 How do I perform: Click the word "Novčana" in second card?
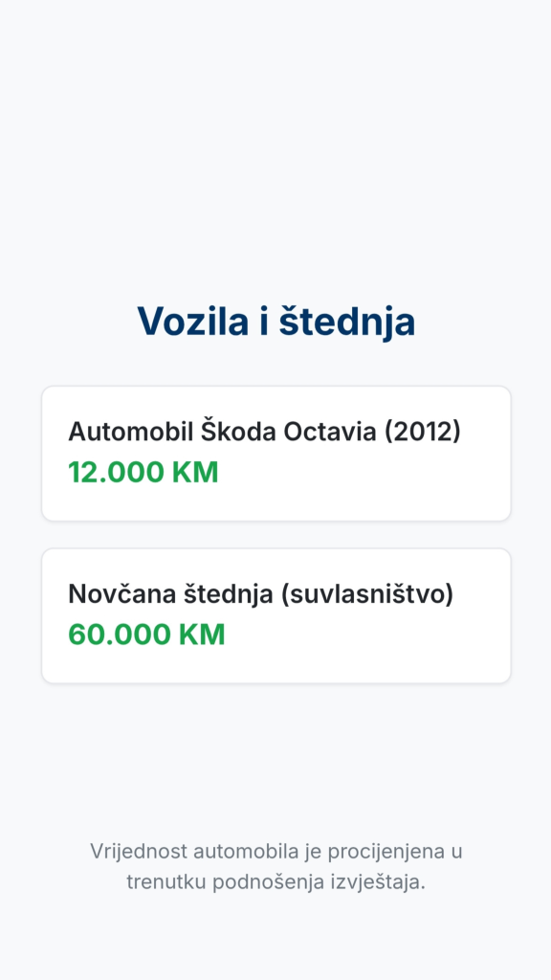(x=121, y=594)
